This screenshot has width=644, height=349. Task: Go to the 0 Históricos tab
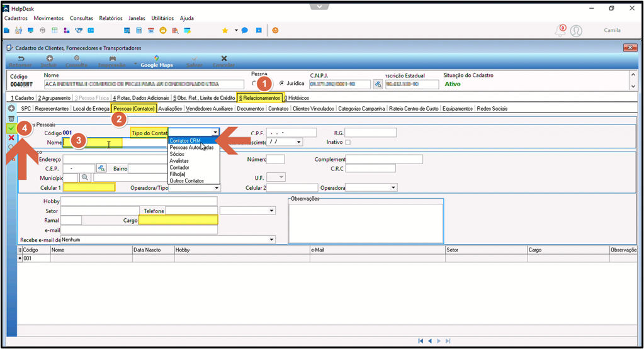297,98
